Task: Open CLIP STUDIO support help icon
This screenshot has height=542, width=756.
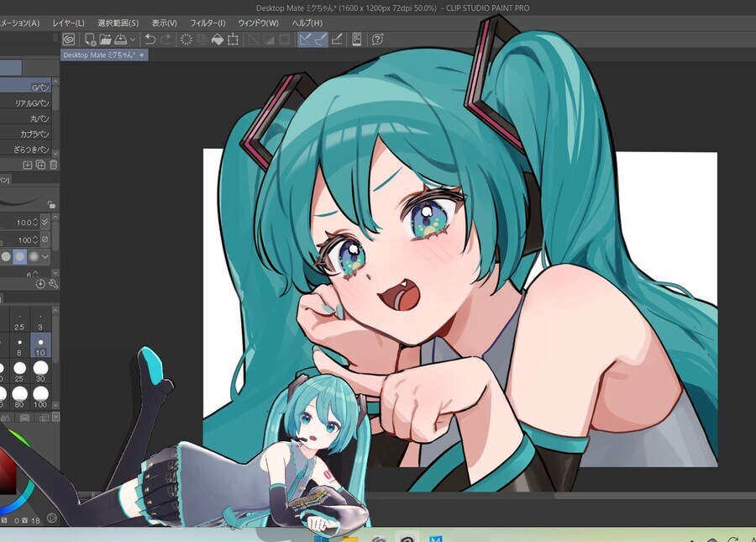Action: click(377, 39)
